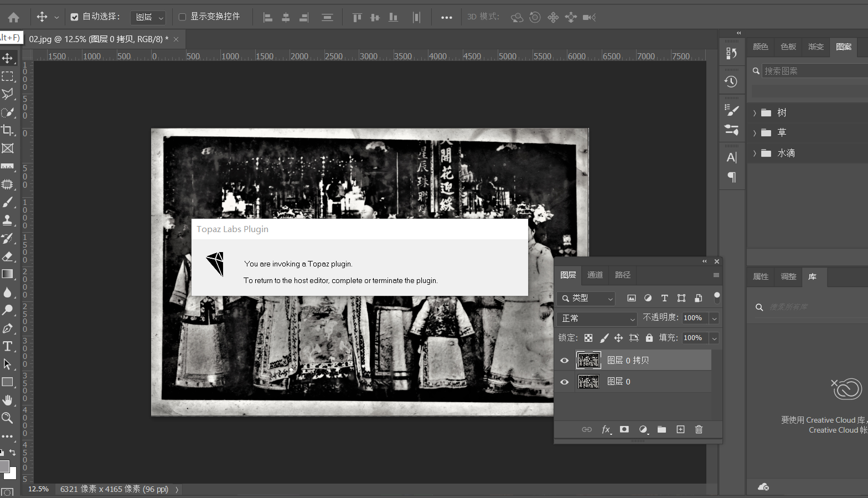Viewport: 868px width, 498px height.
Task: Activate the Hand tool
Action: 8,401
